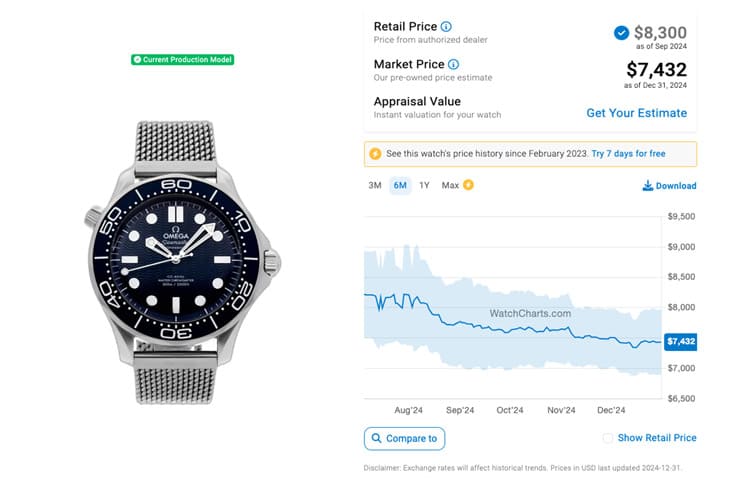This screenshot has height=482, width=730.
Task: Click the Current Production Model badge
Action: click(x=182, y=60)
